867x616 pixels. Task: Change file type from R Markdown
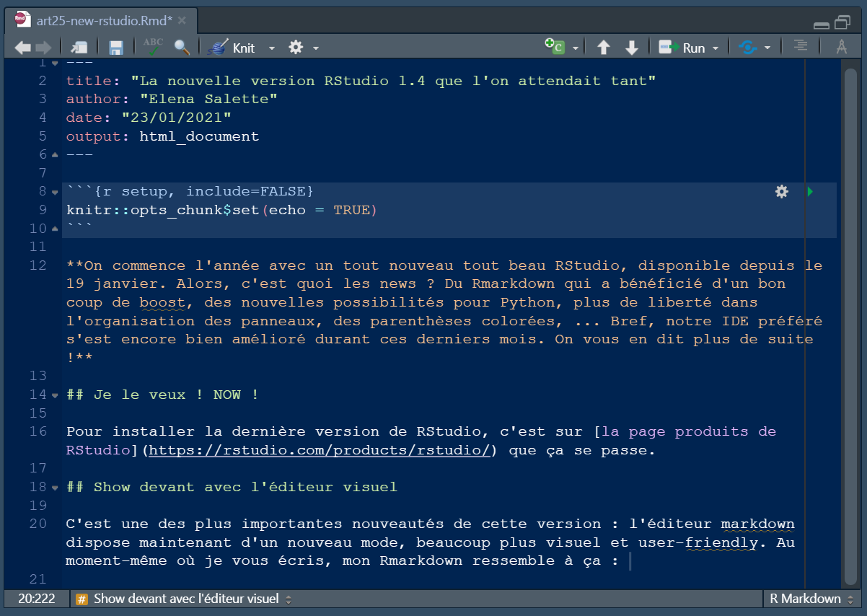[811, 599]
